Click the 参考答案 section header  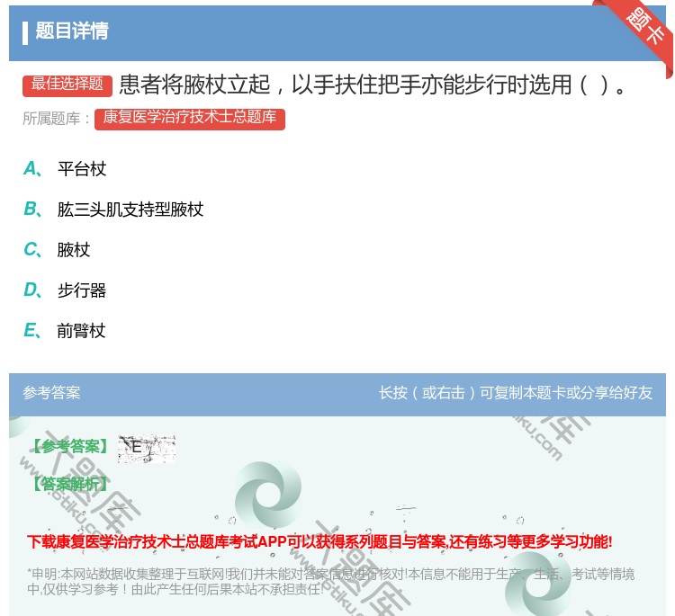point(51,393)
